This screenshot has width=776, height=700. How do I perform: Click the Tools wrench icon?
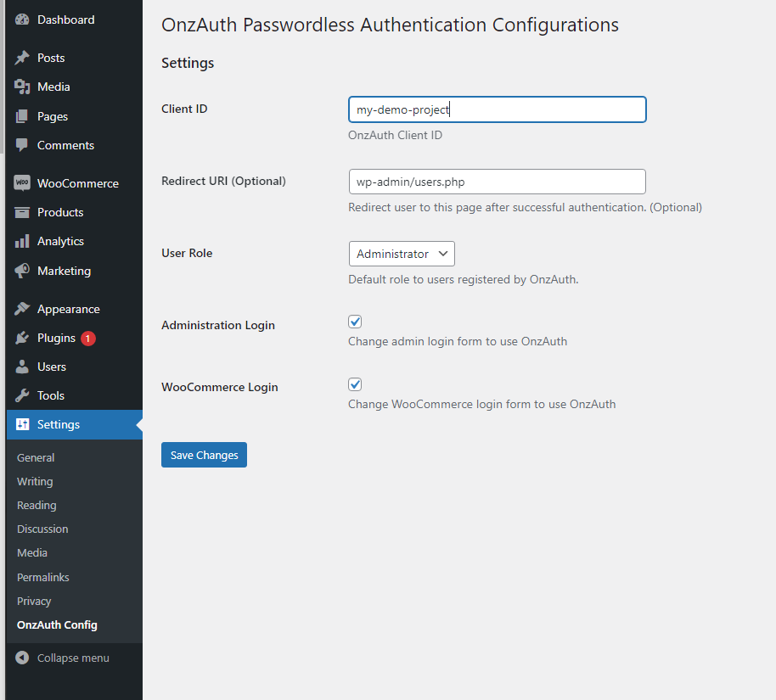tap(22, 395)
